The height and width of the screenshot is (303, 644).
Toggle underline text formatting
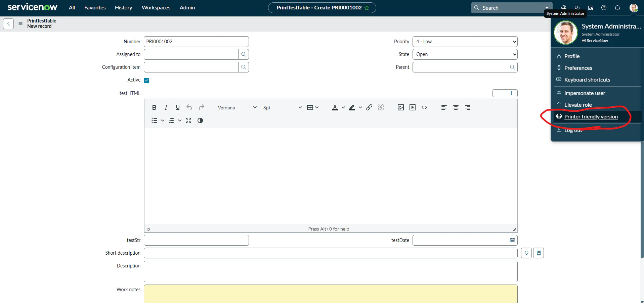178,107
